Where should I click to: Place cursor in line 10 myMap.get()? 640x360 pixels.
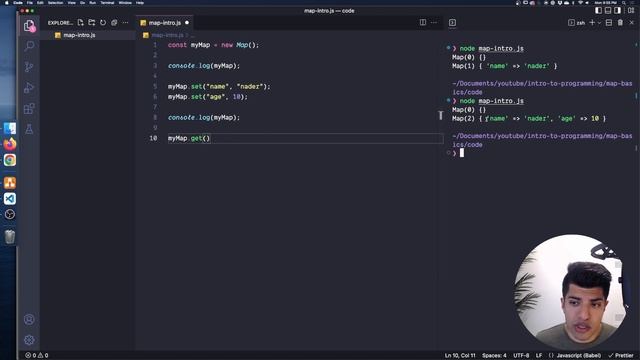tap(189, 138)
